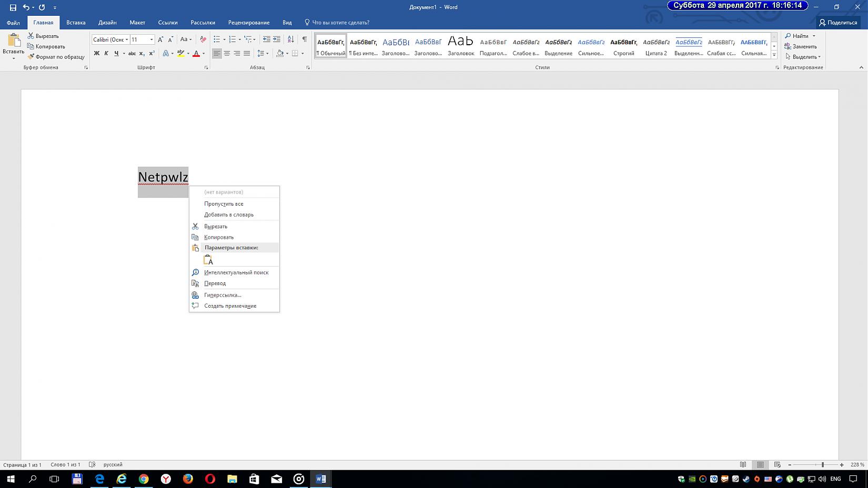Clear all formatting with the eraser icon

click(203, 39)
